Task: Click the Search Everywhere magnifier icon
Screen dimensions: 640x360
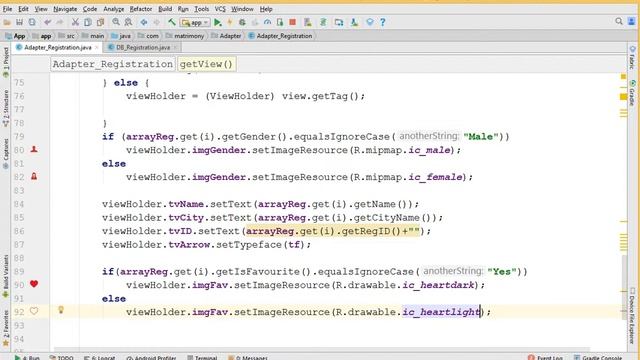Action: 619,22
